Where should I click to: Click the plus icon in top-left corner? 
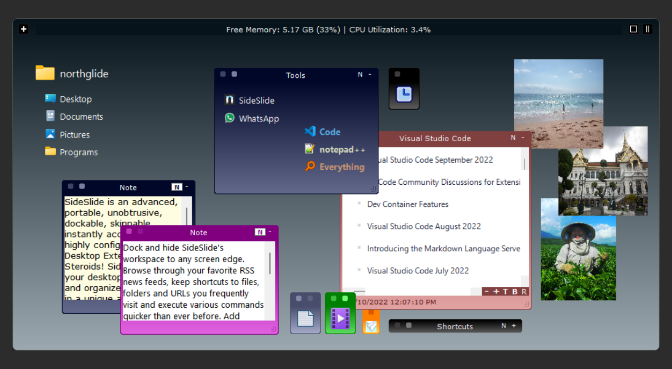click(x=24, y=29)
